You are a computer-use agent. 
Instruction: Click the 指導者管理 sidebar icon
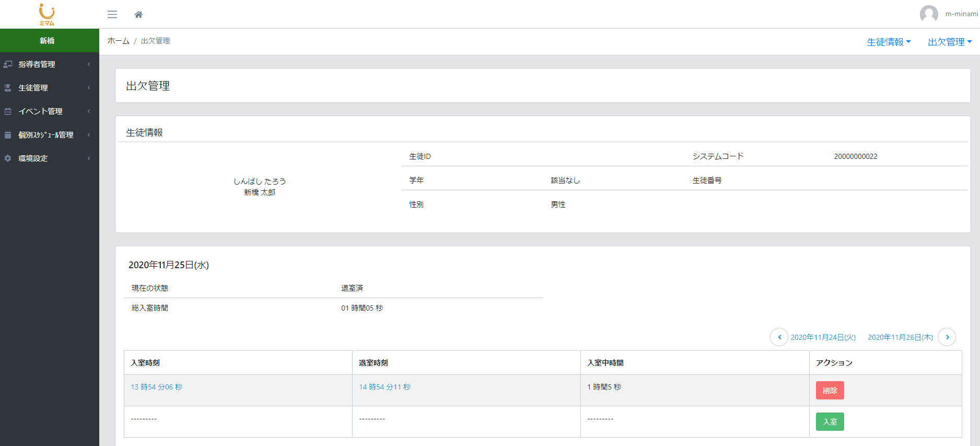pyautogui.click(x=8, y=64)
